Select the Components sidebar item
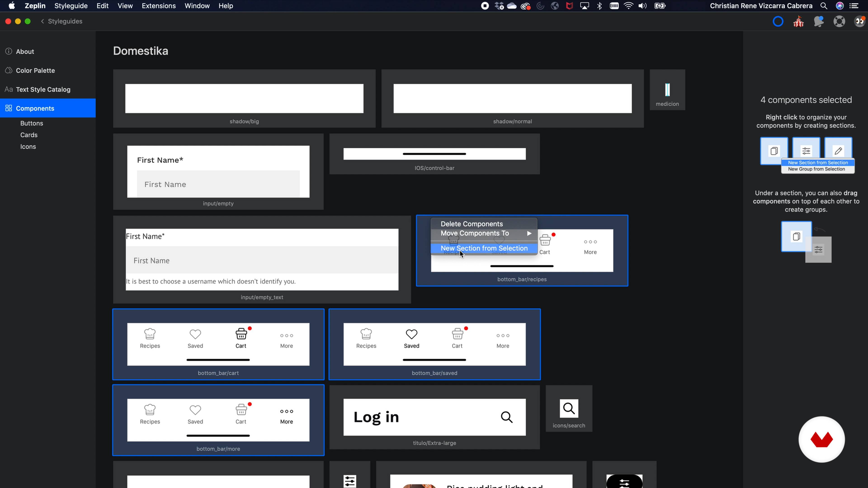Viewport: 868px width, 488px height. coord(48,108)
